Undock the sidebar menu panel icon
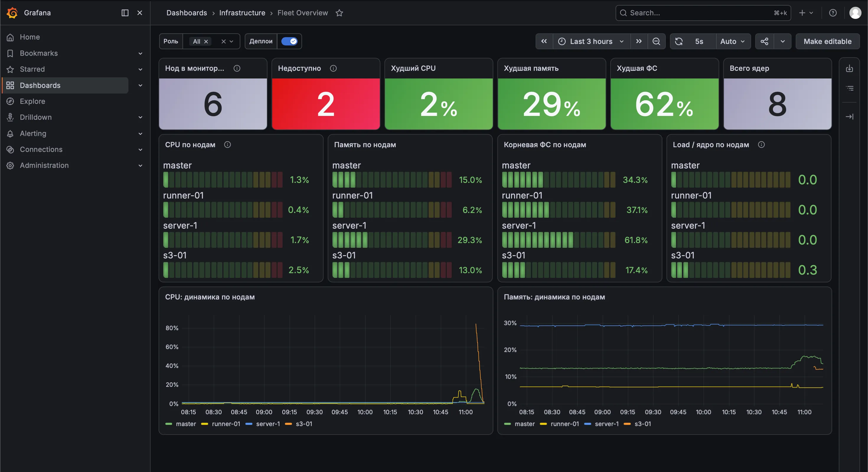The image size is (868, 472). click(x=125, y=13)
